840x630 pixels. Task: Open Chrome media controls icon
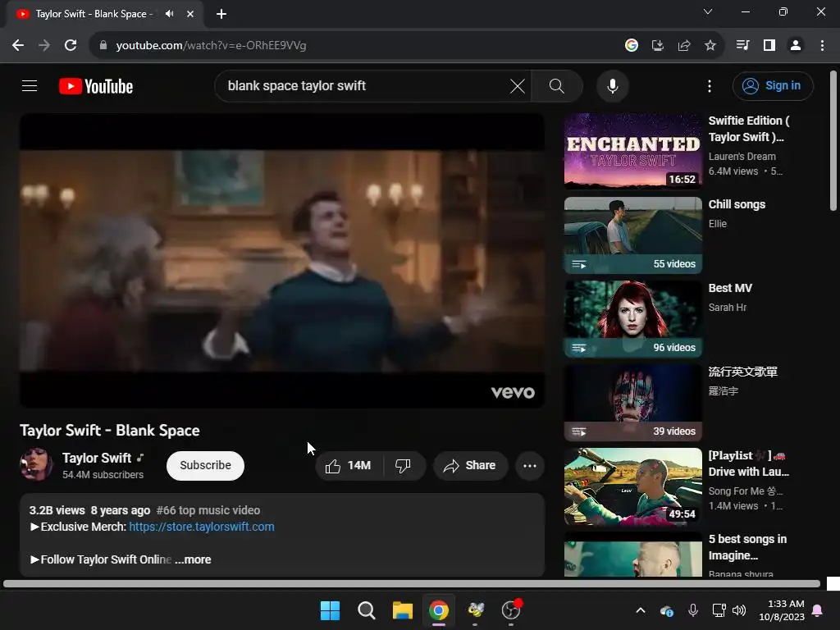point(743,46)
